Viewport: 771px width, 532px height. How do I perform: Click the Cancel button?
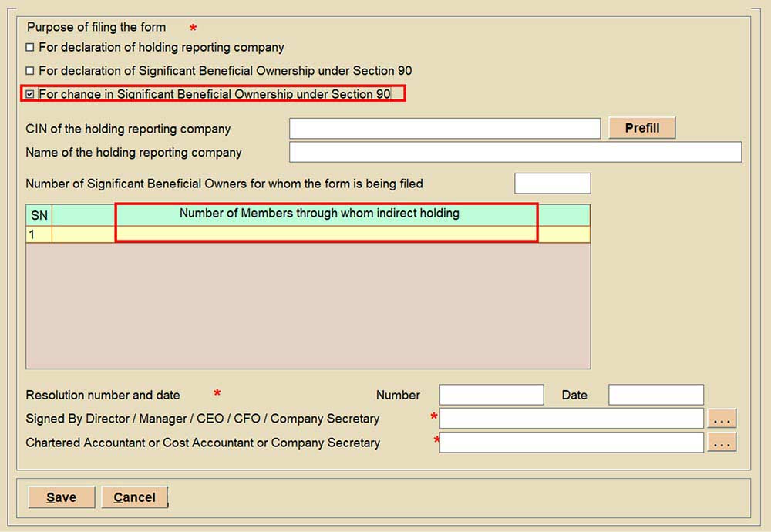pos(134,497)
